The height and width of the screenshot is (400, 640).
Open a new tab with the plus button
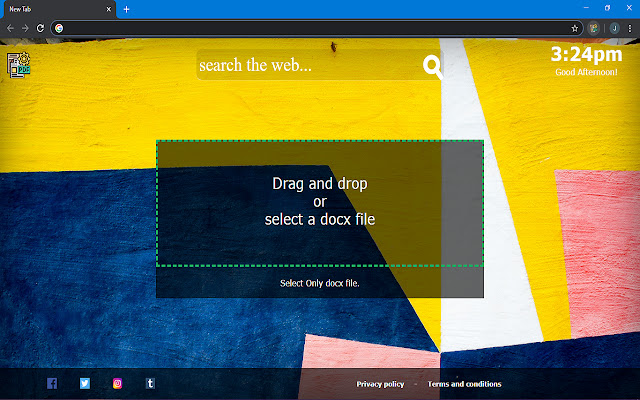(127, 9)
